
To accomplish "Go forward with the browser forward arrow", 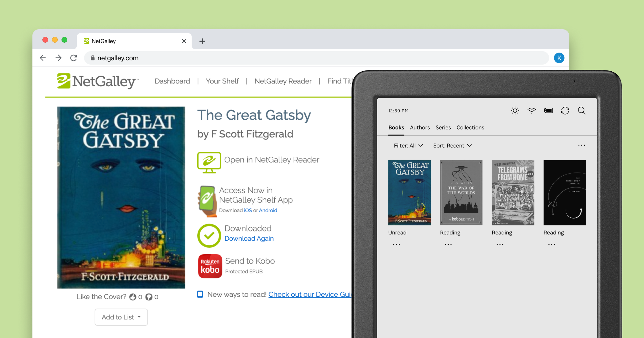I will click(x=58, y=58).
